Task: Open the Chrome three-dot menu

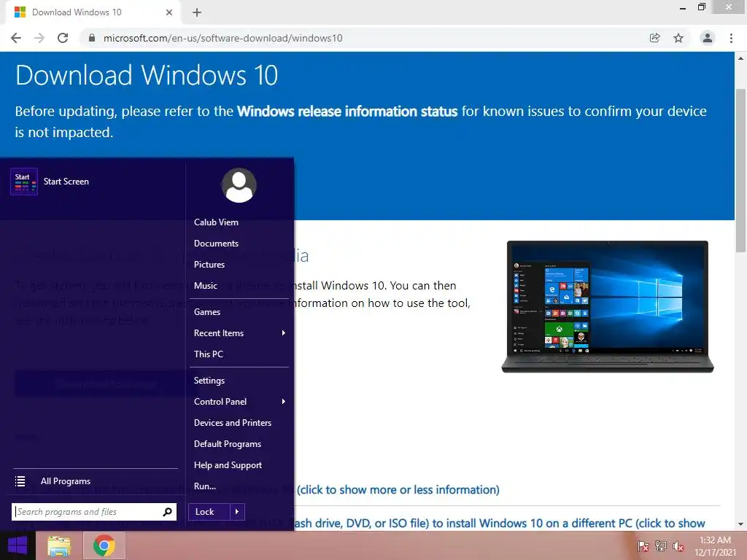Action: click(731, 38)
